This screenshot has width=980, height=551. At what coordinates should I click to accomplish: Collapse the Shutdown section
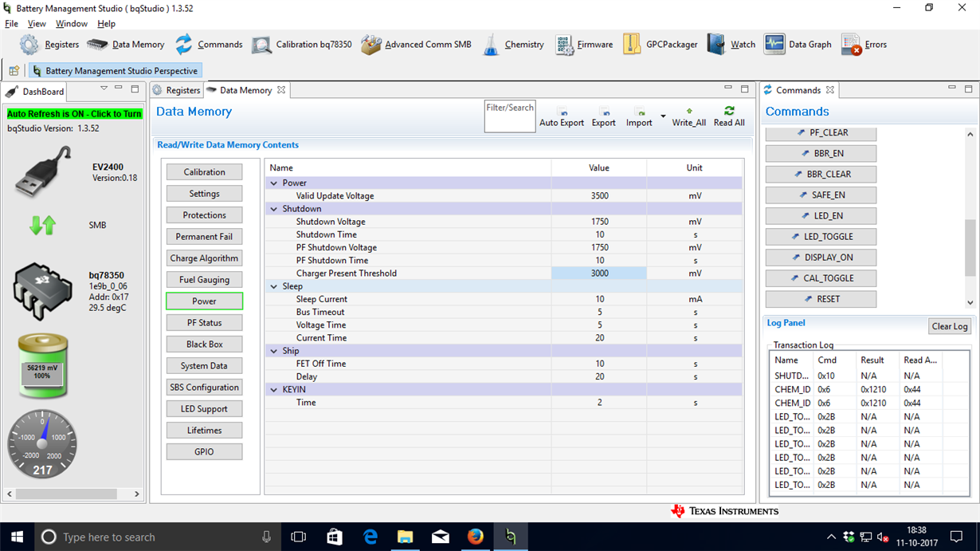(x=274, y=209)
